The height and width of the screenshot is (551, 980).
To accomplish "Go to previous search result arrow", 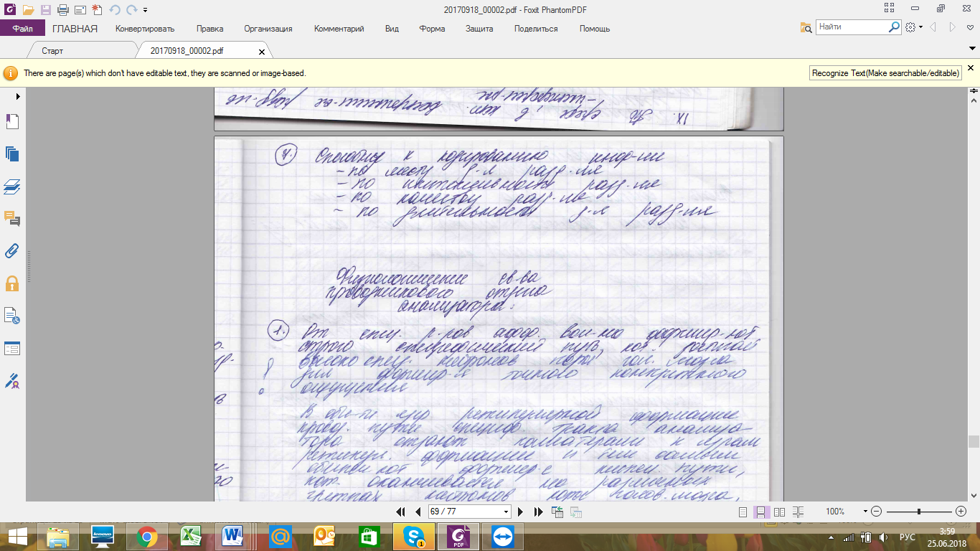I will click(x=933, y=27).
